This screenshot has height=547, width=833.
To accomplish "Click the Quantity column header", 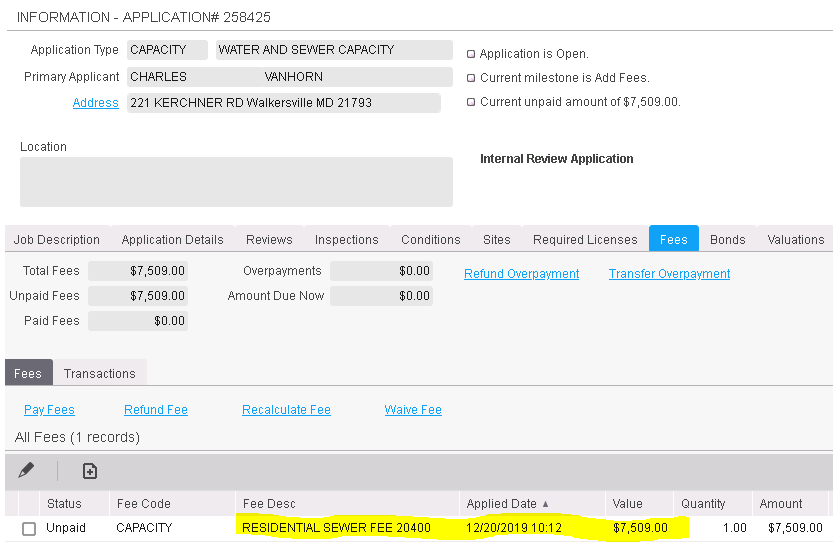I will [713, 503].
